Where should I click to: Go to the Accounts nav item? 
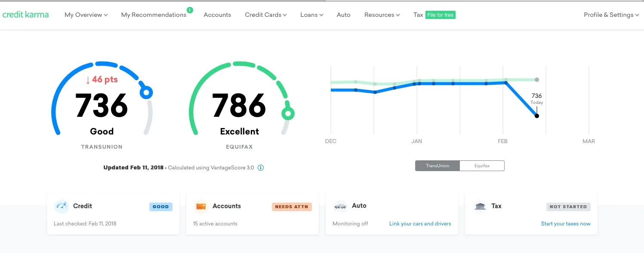click(217, 15)
